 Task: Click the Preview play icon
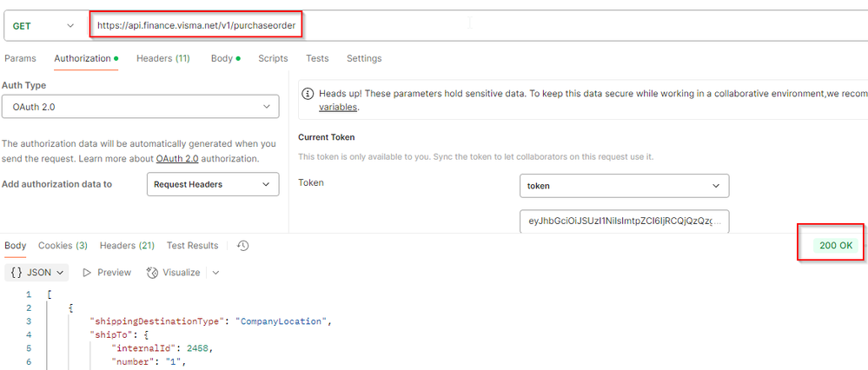point(87,273)
